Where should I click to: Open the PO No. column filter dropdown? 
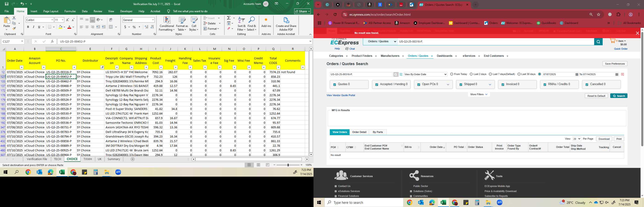74,67
